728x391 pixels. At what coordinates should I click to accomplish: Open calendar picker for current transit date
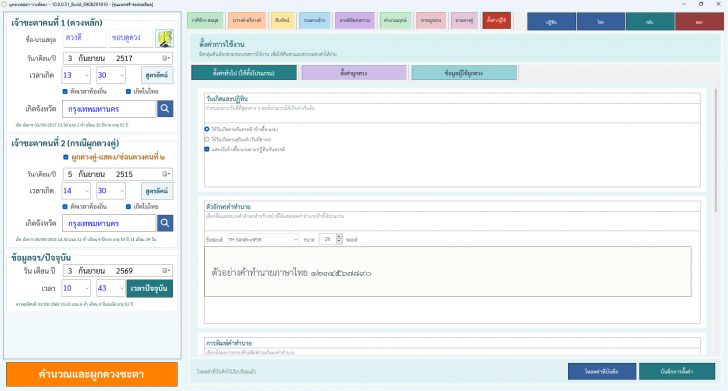tap(166, 271)
